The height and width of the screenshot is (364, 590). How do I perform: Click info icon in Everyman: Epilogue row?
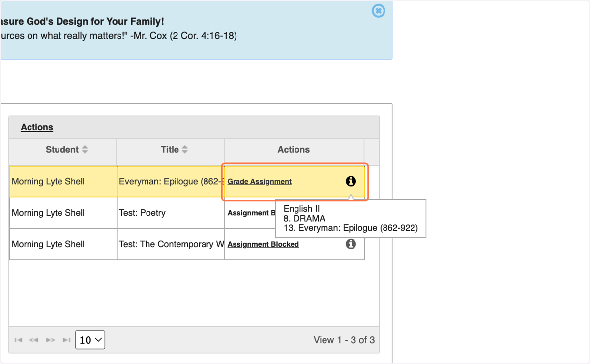point(351,181)
